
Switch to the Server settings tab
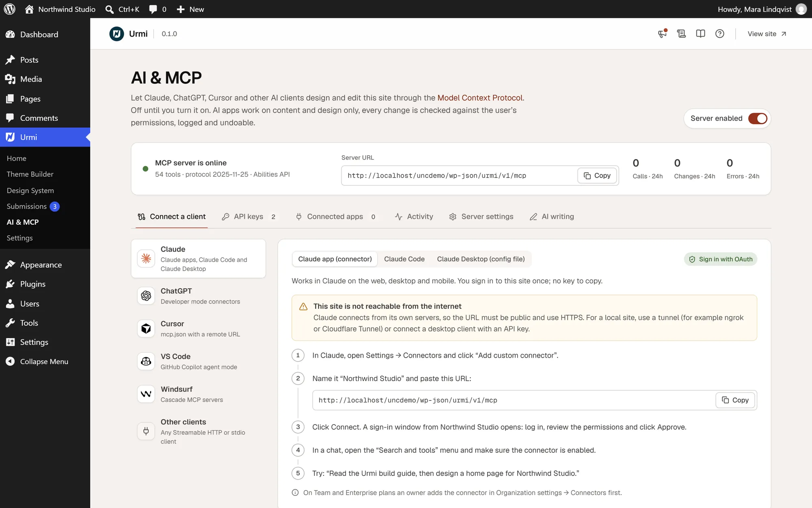[x=481, y=217]
